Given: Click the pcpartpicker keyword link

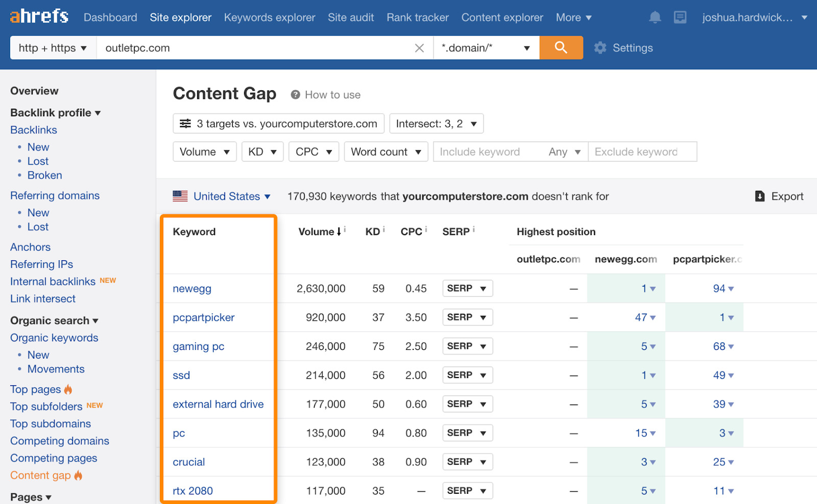Looking at the screenshot, I should click(204, 317).
